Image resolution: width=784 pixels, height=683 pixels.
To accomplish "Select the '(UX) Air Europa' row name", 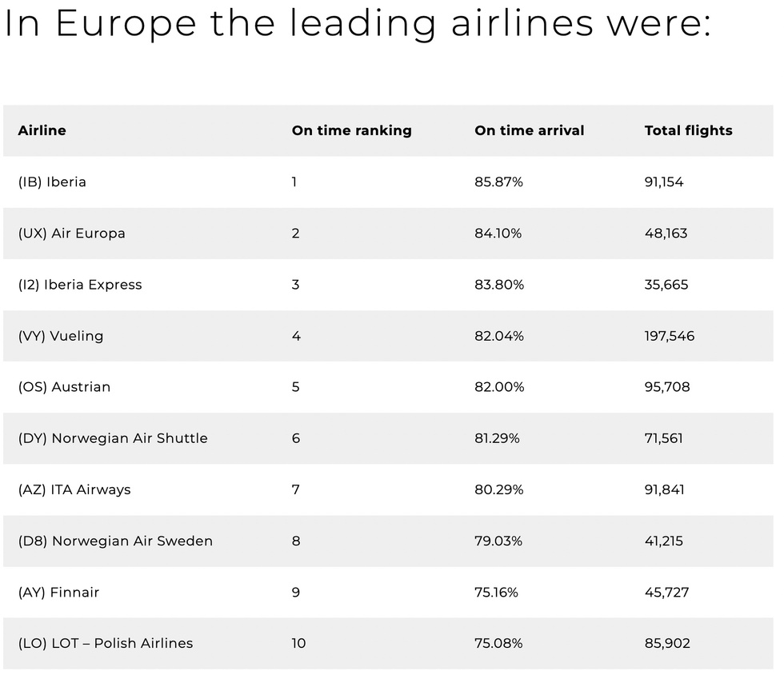I will 71,234.
